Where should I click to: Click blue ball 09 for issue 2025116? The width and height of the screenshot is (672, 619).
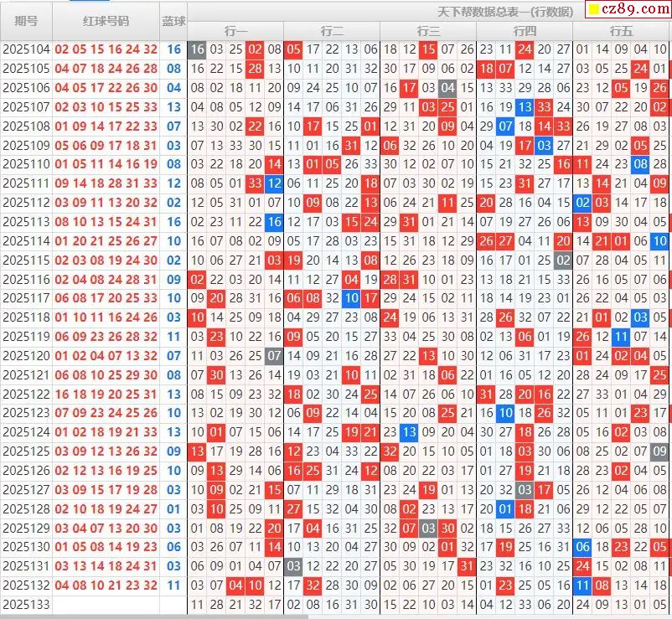click(173, 279)
